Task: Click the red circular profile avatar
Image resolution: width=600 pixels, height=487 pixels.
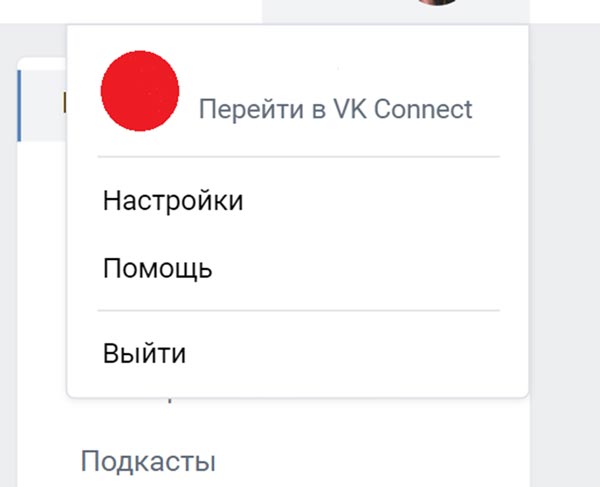Action: click(x=140, y=91)
